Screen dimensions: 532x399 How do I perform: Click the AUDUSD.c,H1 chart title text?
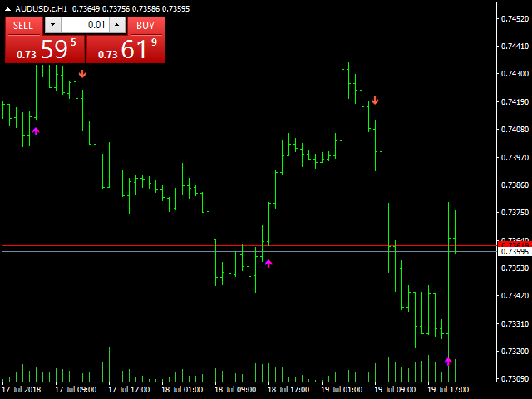pos(41,9)
